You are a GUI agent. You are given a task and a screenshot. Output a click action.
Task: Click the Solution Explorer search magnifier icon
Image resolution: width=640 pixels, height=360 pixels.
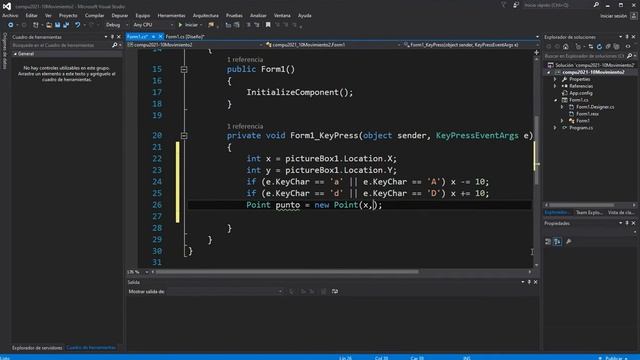coord(629,56)
